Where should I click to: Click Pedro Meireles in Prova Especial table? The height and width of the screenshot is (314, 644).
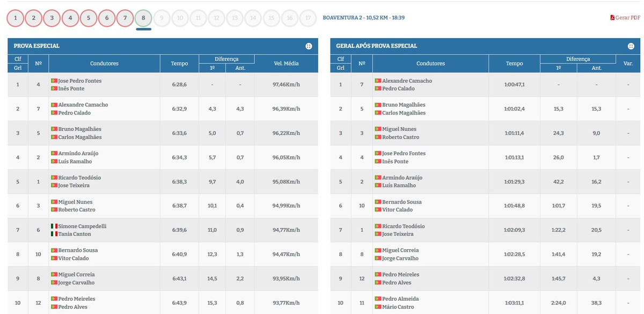click(x=77, y=298)
